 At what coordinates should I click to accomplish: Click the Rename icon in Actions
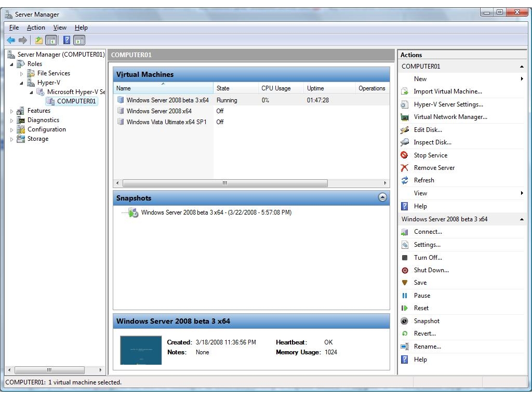[404, 347]
